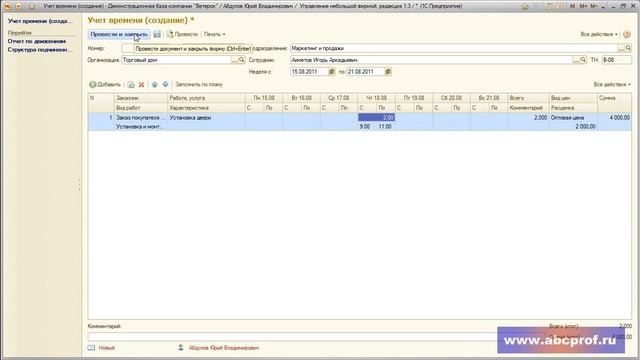
Task: Click the M memory button in title bar
Action: pos(572,6)
